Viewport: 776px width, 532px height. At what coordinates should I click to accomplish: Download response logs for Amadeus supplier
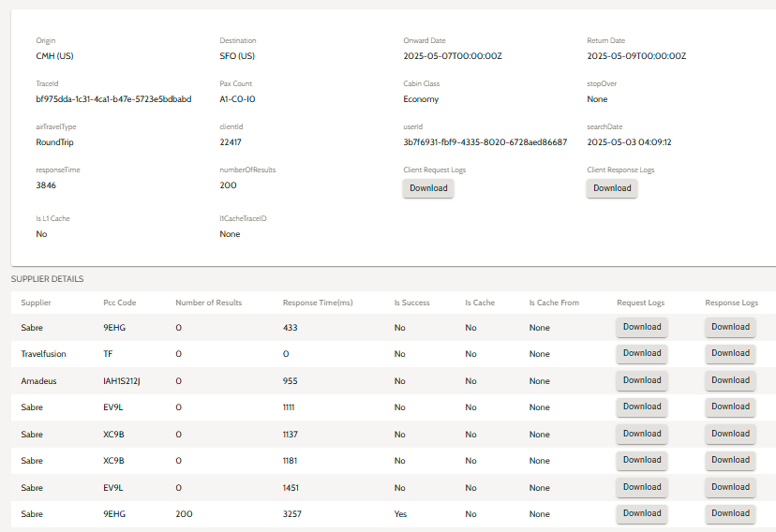730,380
